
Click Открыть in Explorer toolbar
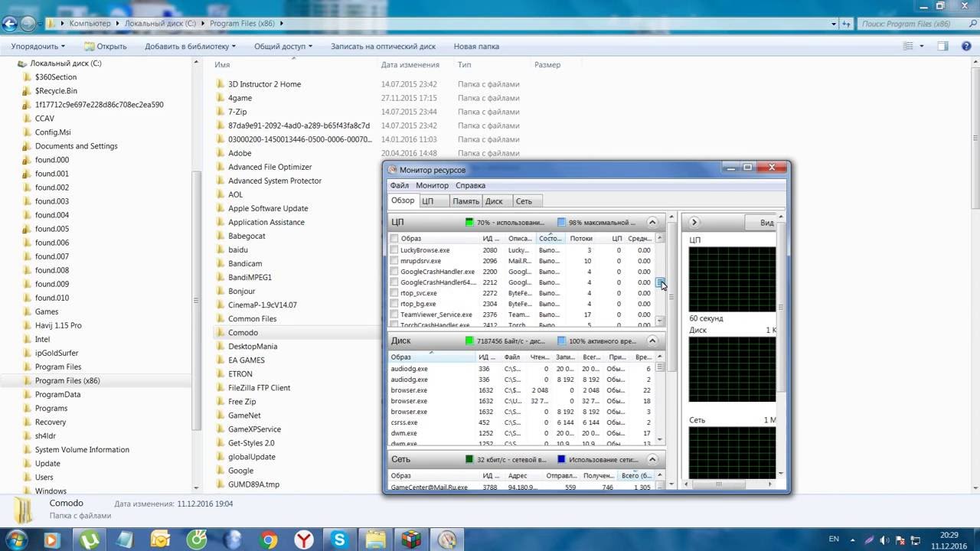105,46
